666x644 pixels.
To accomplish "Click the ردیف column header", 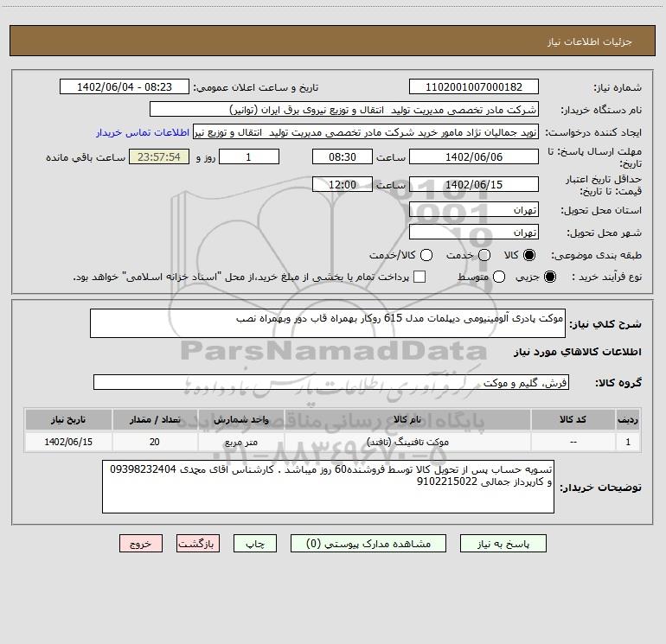I will pos(628,419).
